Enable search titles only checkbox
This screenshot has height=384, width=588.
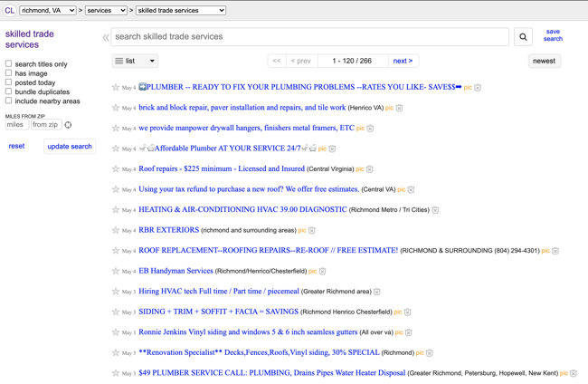pyautogui.click(x=9, y=64)
